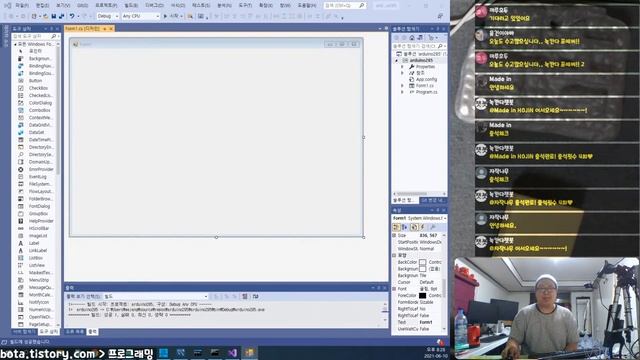
Task: Click the ForeColor black color swatch
Action: [422, 296]
